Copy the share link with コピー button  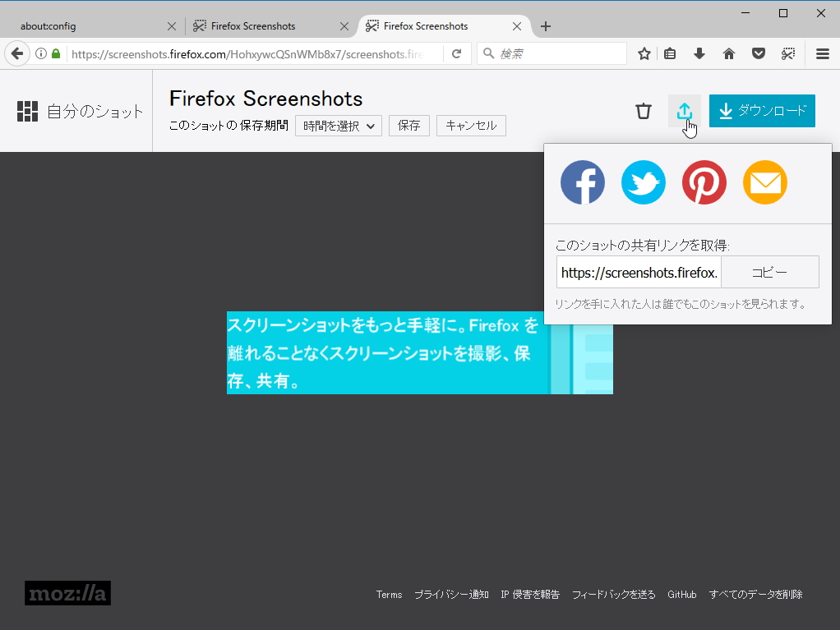pos(770,272)
